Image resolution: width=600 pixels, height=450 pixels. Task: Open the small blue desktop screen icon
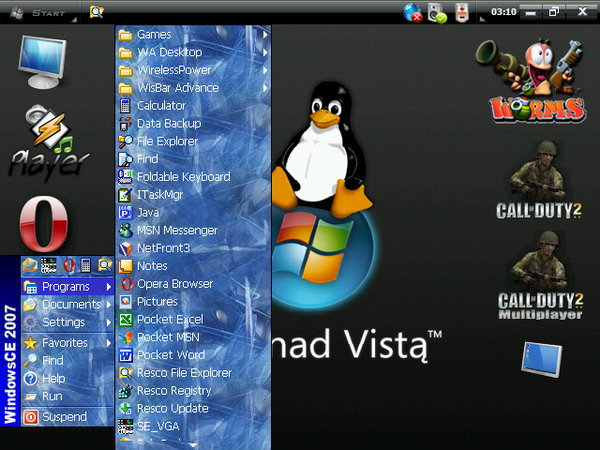(x=541, y=360)
